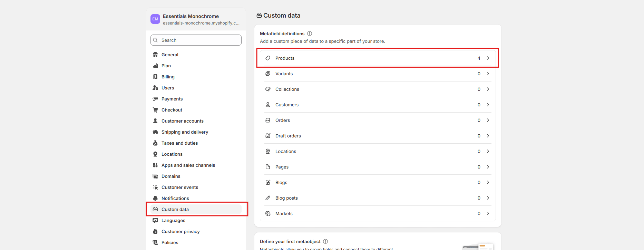
Task: Open the Shipping and delivery settings
Action: click(185, 132)
